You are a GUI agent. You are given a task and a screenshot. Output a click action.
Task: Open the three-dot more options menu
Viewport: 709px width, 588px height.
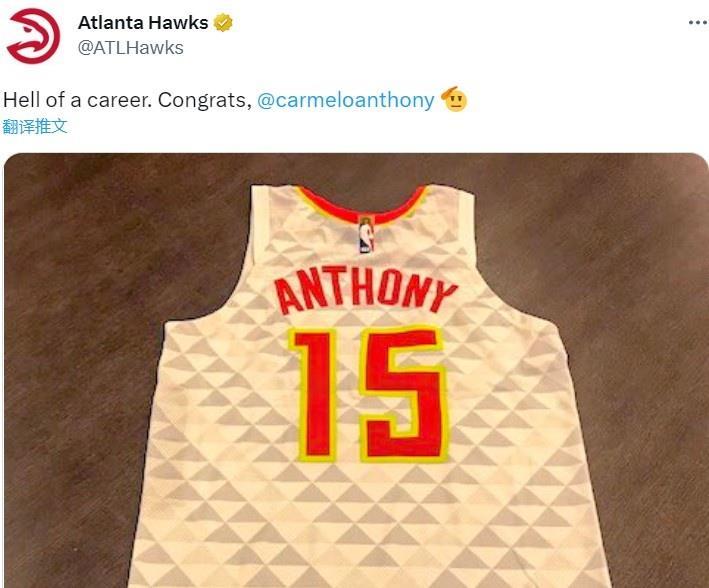pos(698,23)
